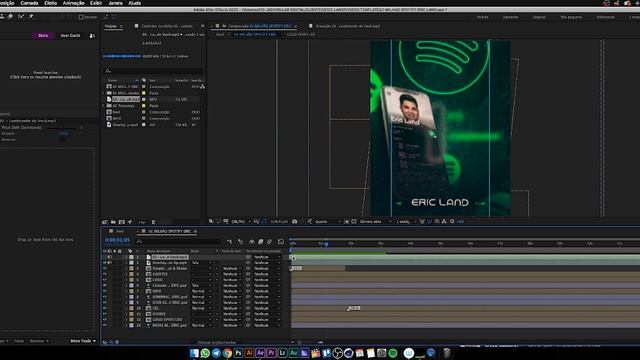Click the viewer snapshot camera icon

click(x=294, y=222)
